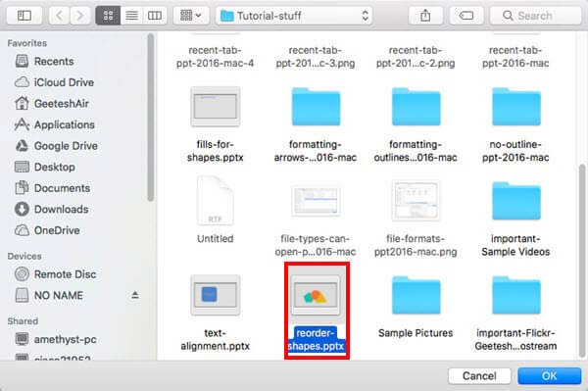Click the iCloud Drive cloud icon
This screenshot has width=588, height=391.
coord(22,82)
